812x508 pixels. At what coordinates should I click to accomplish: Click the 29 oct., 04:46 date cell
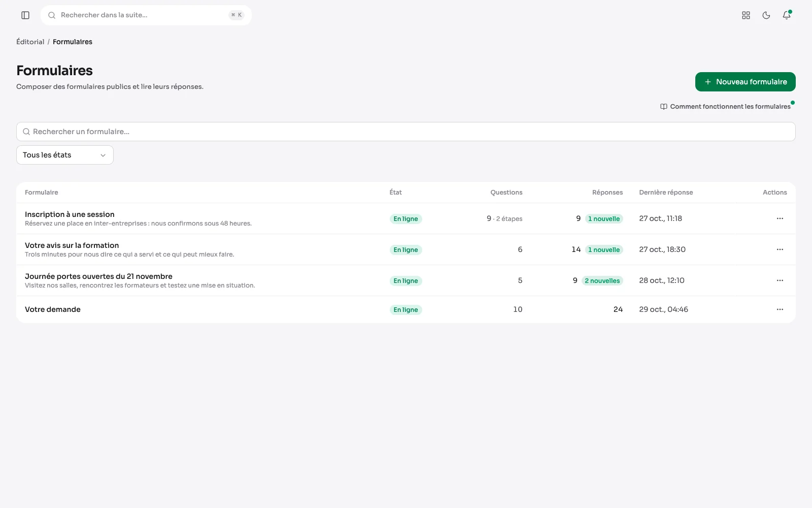(664, 309)
